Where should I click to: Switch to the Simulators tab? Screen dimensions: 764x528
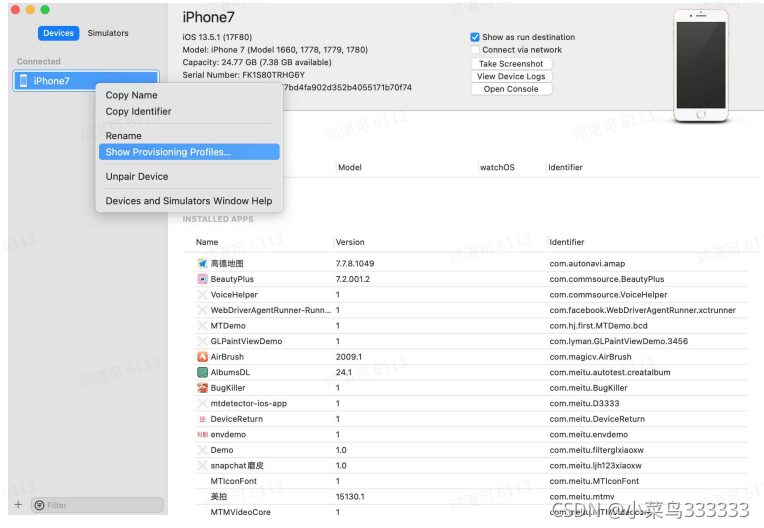tap(108, 33)
